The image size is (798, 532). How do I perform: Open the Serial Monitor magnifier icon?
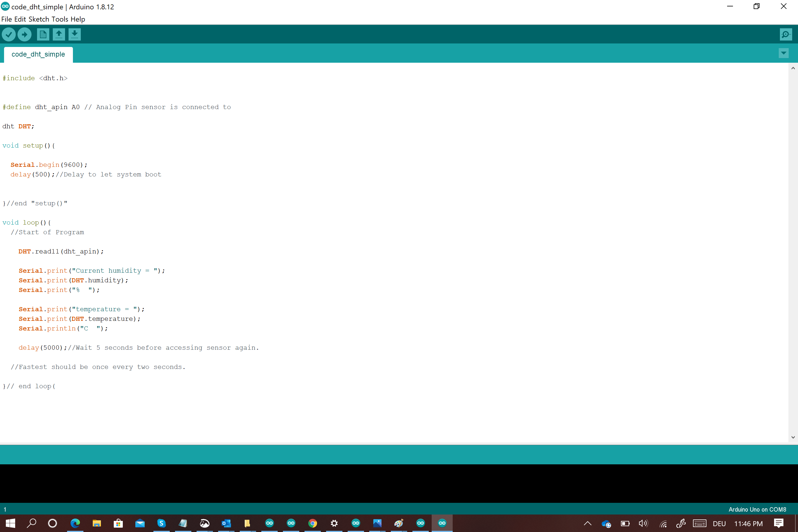pyautogui.click(x=785, y=34)
